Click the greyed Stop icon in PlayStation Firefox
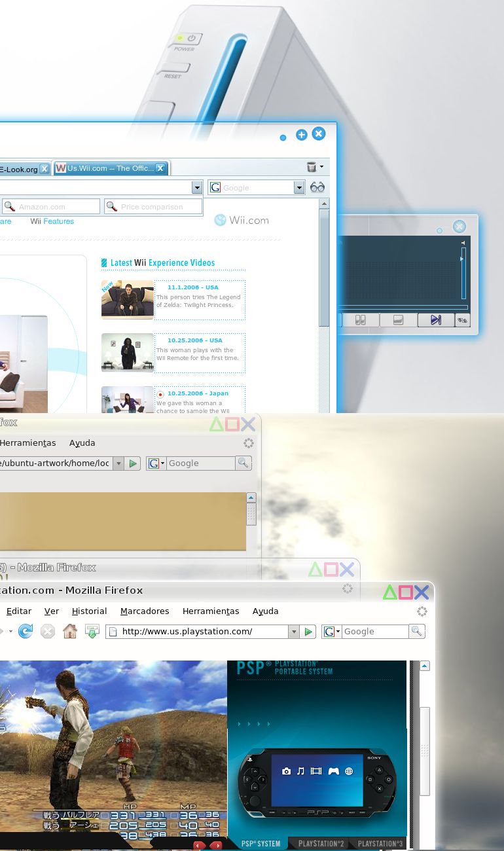Viewport: 504px width, 851px height. [48, 631]
